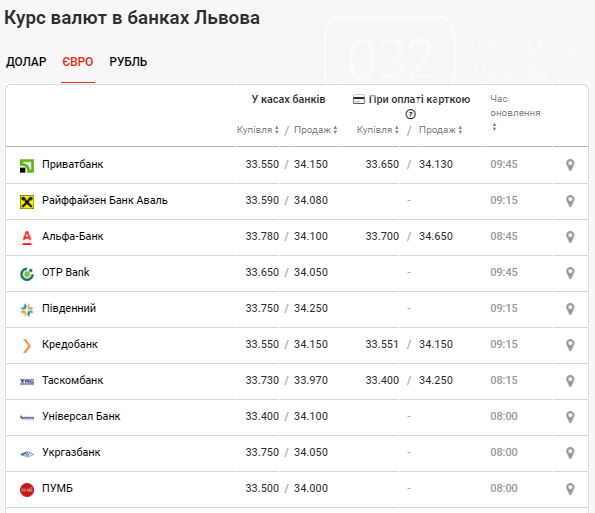595x513 pixels.
Task: Click Універсал Банк buy rate 33.400
Action: (262, 417)
